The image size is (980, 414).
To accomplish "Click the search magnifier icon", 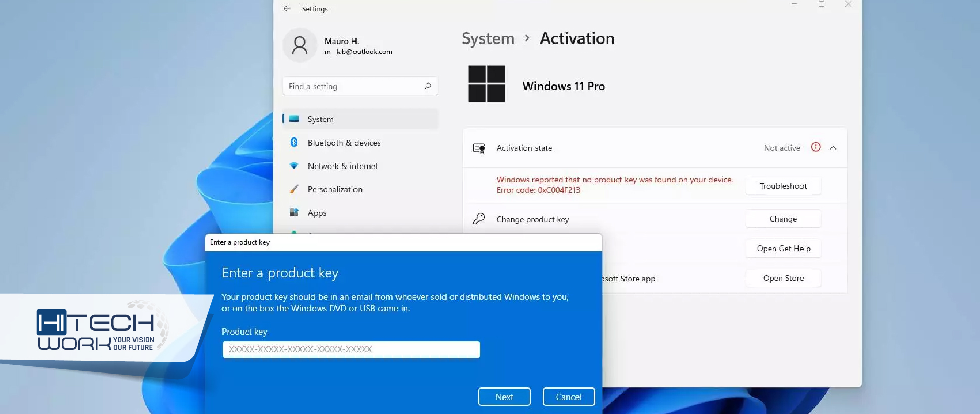I will point(428,86).
